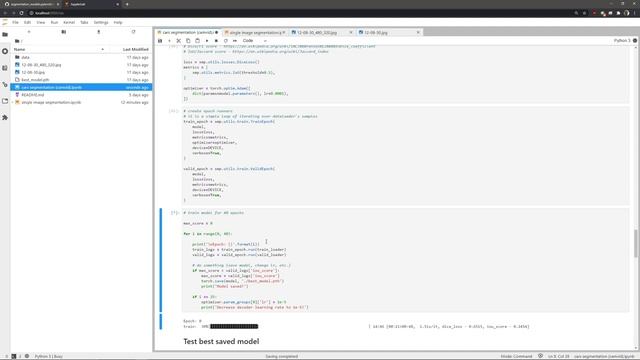This screenshot has height=360, width=640.
Task: Open a new browser tab with plus
Action: [127, 4]
